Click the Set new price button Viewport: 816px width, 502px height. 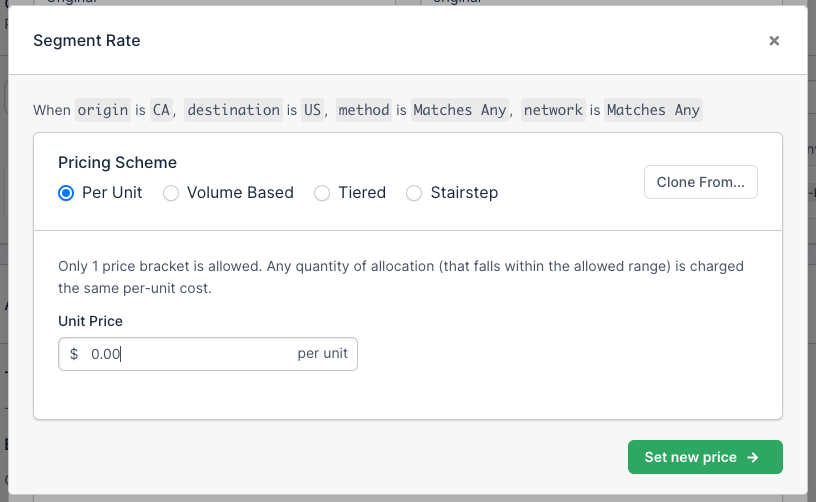704,457
